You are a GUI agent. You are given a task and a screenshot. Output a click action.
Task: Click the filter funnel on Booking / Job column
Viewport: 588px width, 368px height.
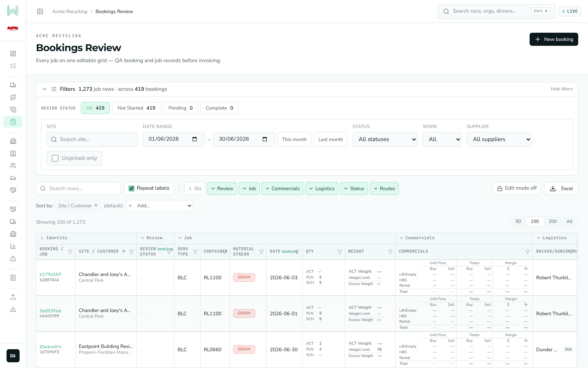[70, 252]
